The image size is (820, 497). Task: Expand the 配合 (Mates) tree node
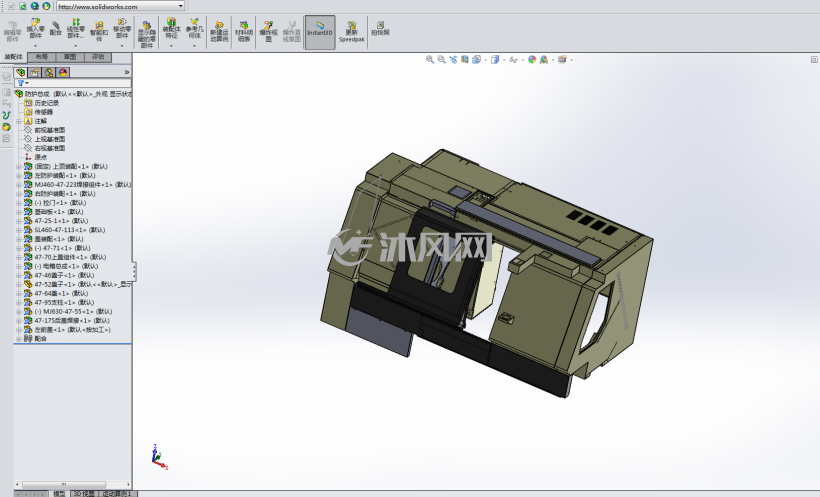(x=19, y=339)
